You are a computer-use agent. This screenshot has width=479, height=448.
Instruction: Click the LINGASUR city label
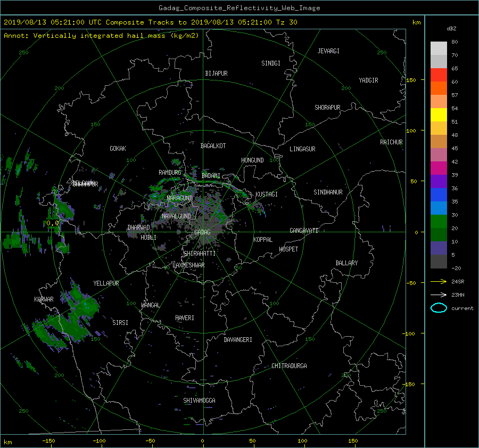coord(302,149)
